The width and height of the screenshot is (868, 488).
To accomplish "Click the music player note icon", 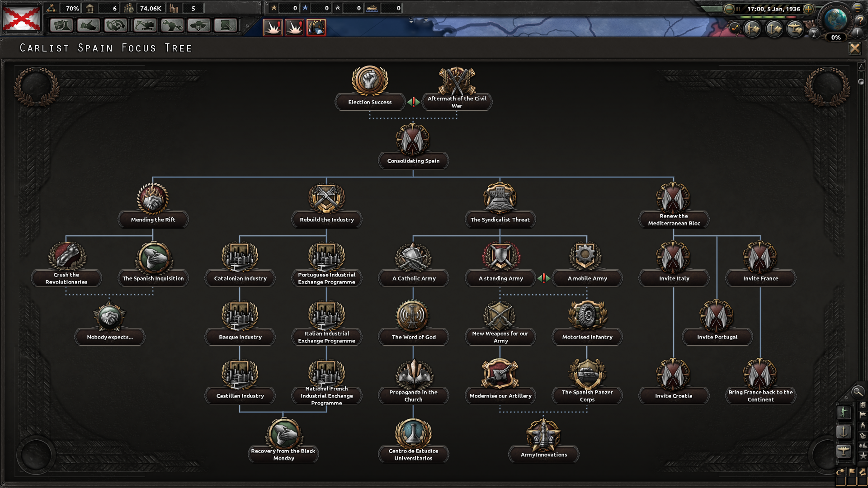I will 735,28.
